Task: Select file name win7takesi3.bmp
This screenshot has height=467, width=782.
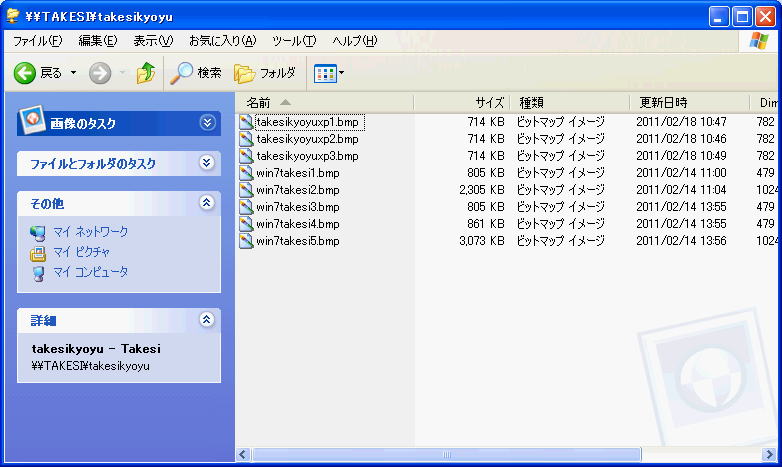Action: click(x=298, y=207)
